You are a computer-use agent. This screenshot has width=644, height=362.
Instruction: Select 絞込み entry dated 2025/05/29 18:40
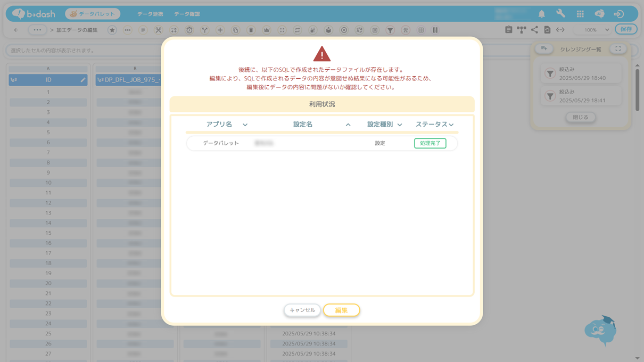click(x=581, y=73)
